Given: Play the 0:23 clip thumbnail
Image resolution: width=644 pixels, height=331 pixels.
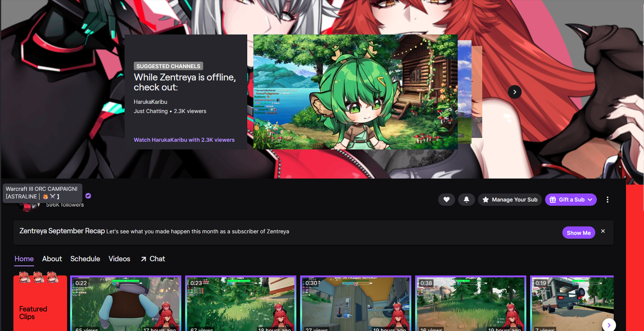Looking at the screenshot, I should coord(241,303).
